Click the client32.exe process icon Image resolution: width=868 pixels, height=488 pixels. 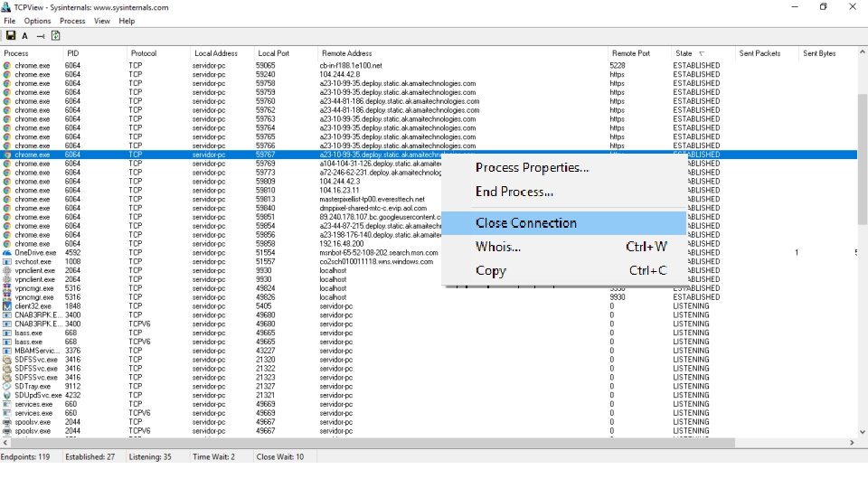click(6, 306)
